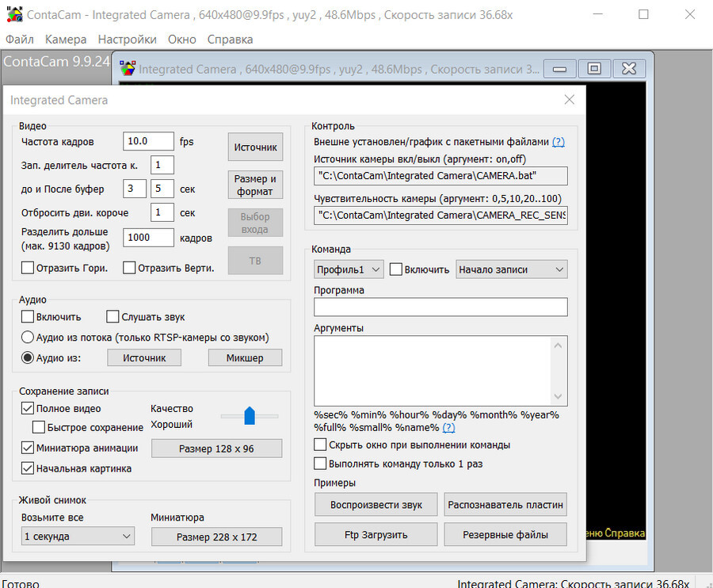
Task: Click the CAMERA.bat path field
Action: click(440, 176)
